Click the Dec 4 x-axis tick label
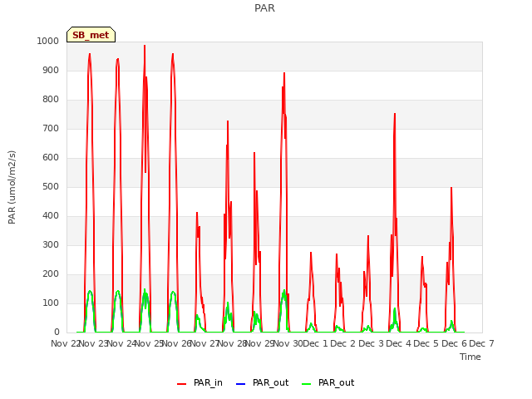Viewport: 532px width, 399px height. point(399,343)
